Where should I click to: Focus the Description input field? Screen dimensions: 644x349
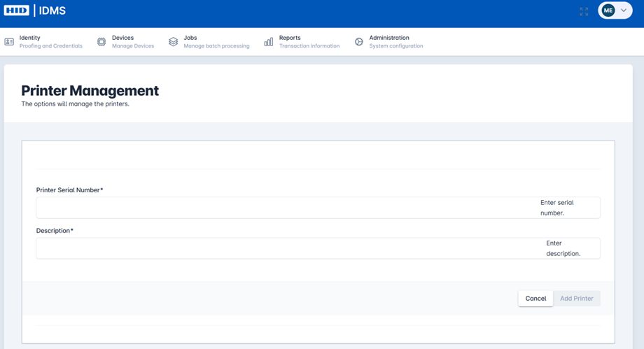(x=318, y=248)
